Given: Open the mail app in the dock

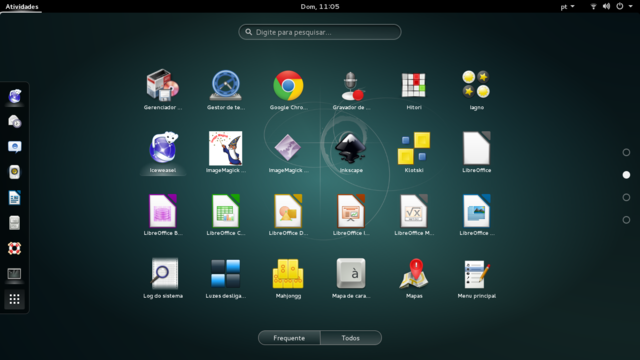Looking at the screenshot, I should pos(15,122).
